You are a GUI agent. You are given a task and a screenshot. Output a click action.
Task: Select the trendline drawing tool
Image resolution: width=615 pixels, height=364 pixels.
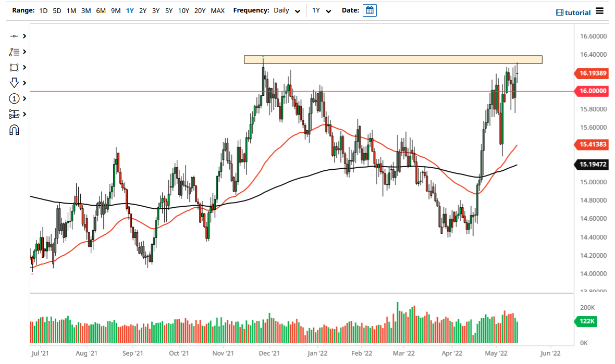click(14, 36)
